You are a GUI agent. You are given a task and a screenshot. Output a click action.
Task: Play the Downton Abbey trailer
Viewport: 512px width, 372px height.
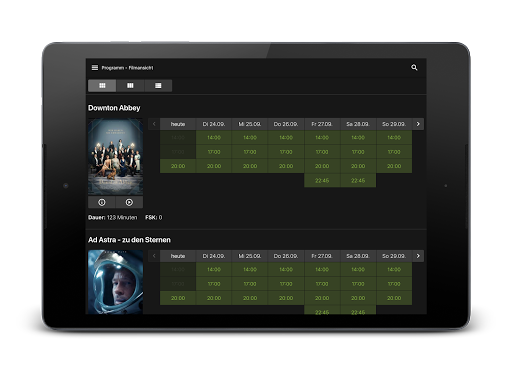(x=129, y=202)
